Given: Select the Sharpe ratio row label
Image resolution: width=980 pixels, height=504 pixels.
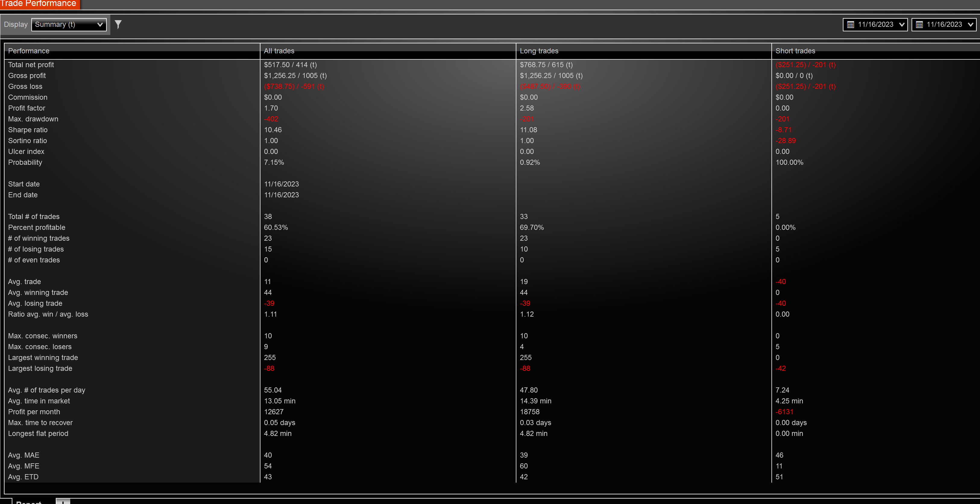Looking at the screenshot, I should pos(28,130).
